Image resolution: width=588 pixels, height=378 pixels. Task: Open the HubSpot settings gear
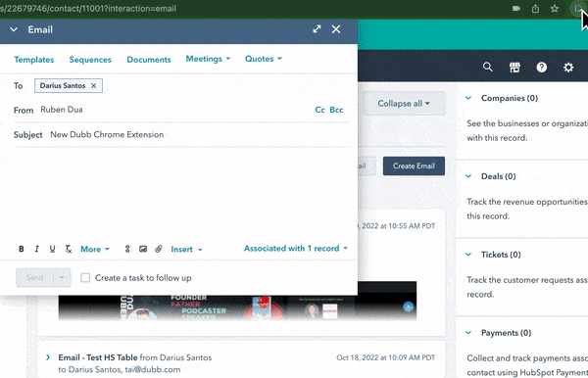coord(568,68)
